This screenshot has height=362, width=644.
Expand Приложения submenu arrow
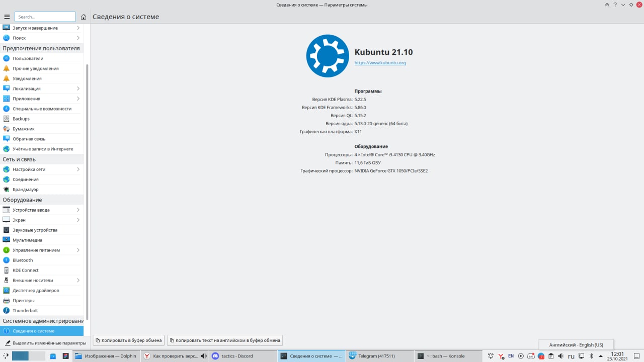[x=78, y=99]
